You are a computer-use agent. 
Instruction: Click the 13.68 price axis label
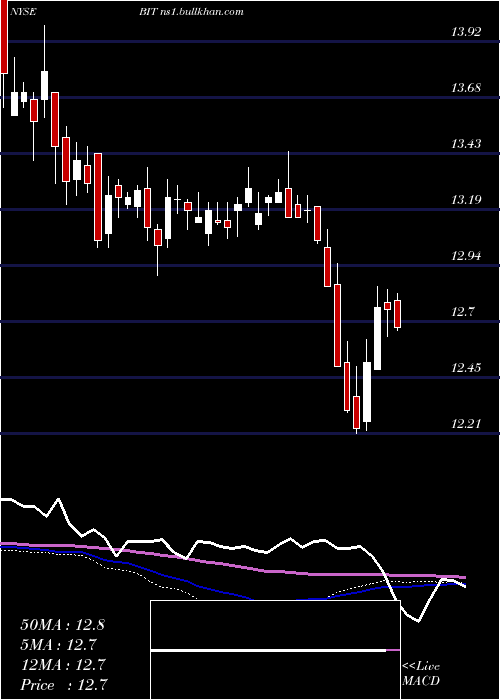(x=467, y=88)
